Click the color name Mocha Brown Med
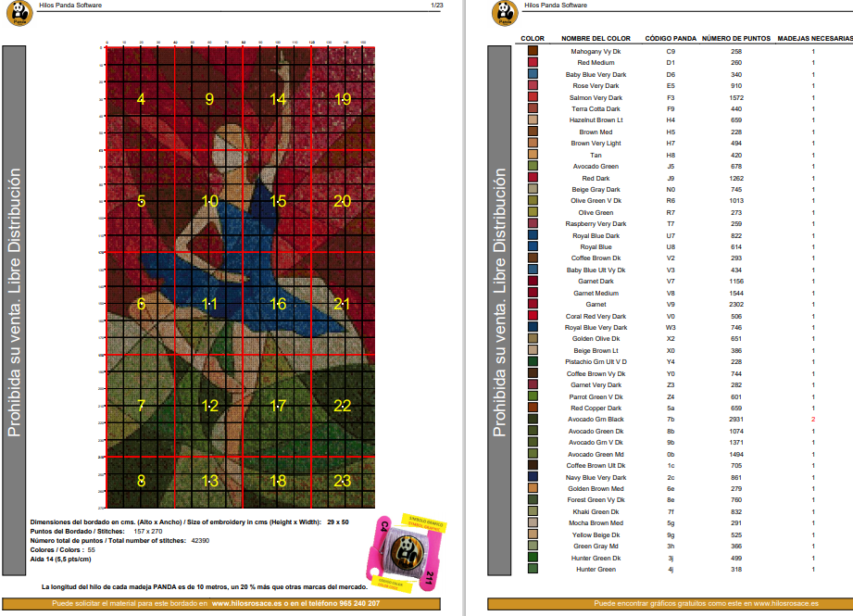Viewport: 853px width, 616px height. (596, 523)
